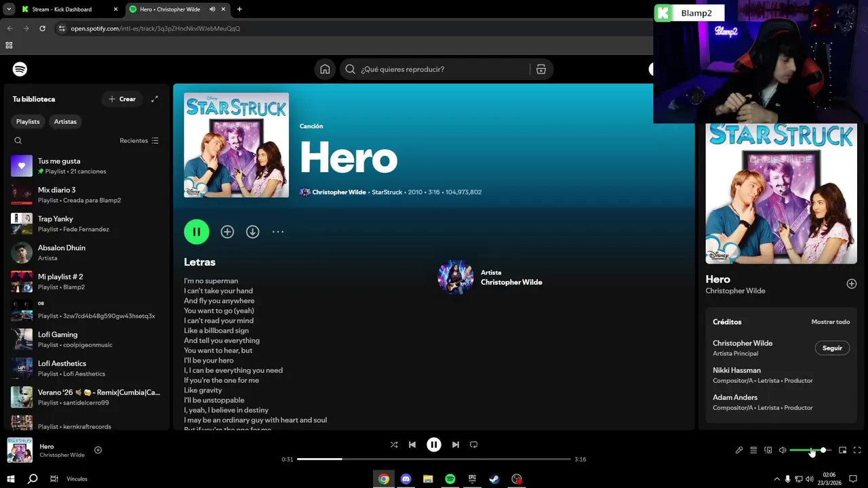Download the track with arrow icon

point(252,232)
